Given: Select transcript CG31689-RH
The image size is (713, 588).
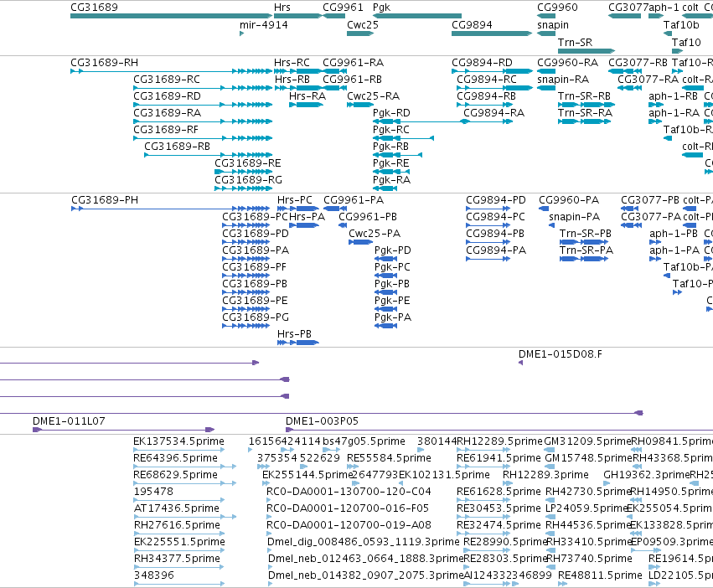Looking at the screenshot, I should (x=172, y=71).
